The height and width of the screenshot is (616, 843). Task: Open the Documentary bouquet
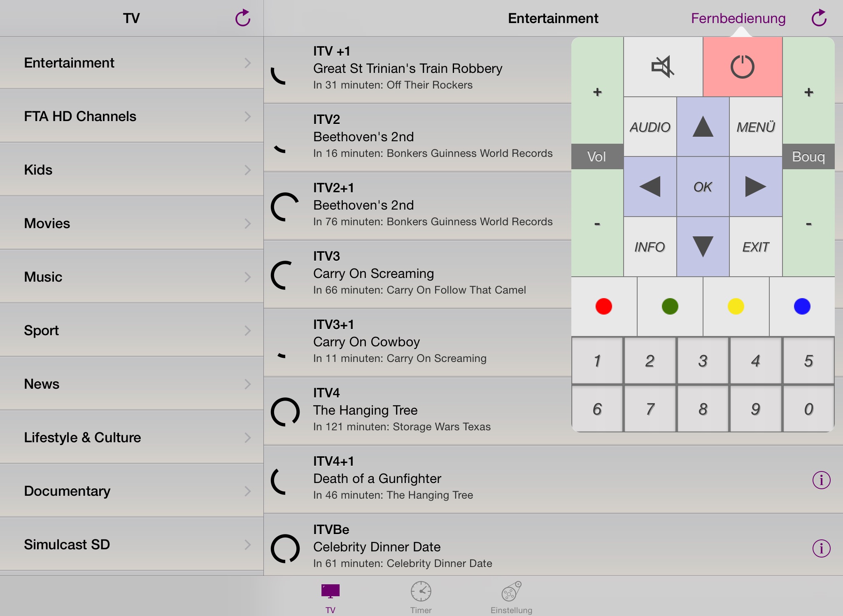point(132,491)
